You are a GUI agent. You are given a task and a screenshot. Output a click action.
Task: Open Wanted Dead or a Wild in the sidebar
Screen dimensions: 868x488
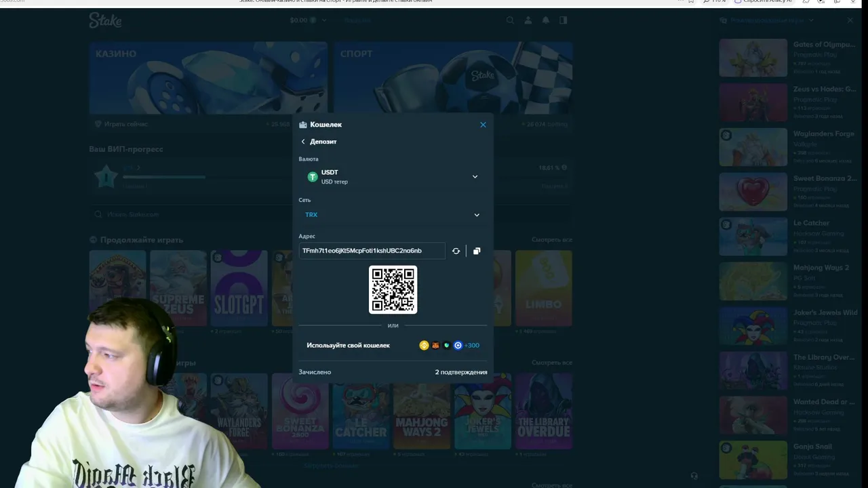(788, 415)
